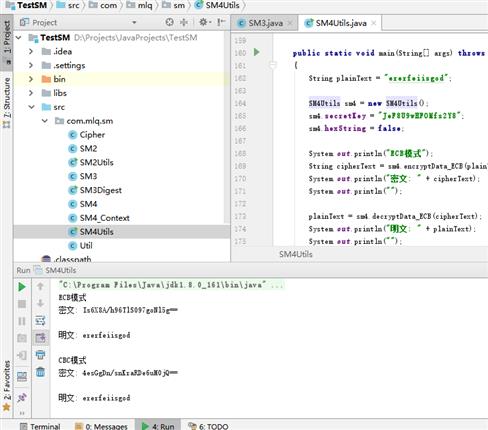Click the Print console output icon
The height and width of the screenshot is (430, 488).
click(x=40, y=355)
